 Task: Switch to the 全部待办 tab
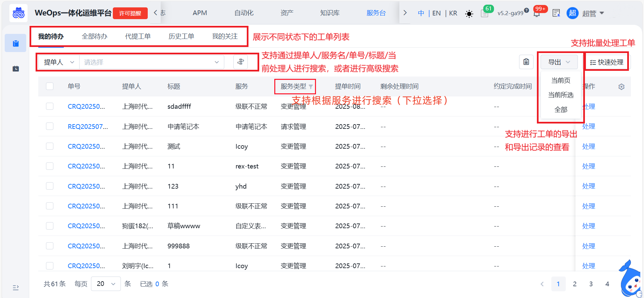coord(94,37)
